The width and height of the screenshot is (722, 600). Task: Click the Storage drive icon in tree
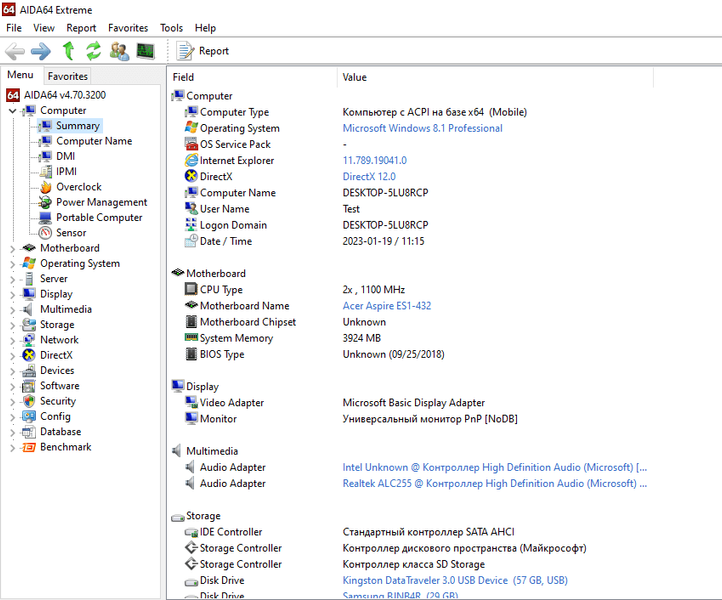tap(29, 324)
